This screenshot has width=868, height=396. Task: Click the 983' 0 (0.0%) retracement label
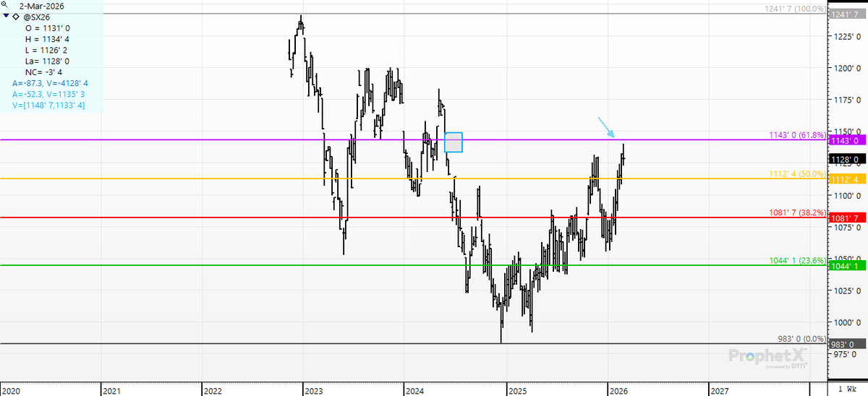click(801, 338)
